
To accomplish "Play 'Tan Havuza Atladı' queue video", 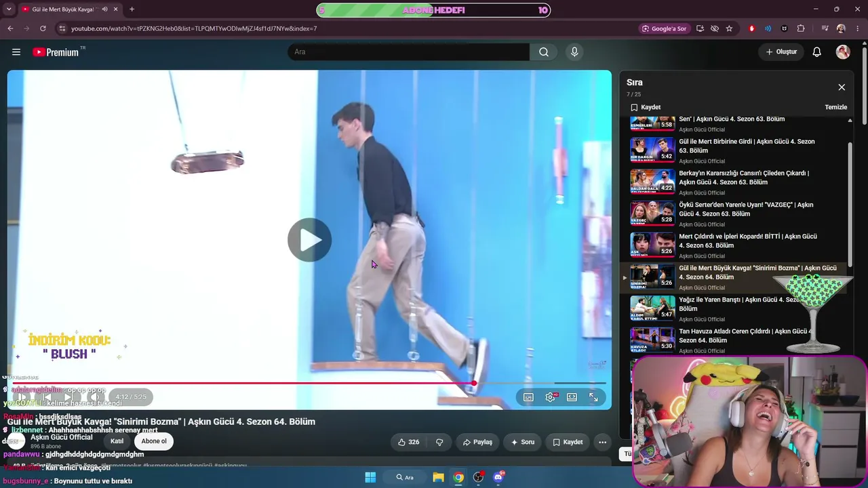I will pyautogui.click(x=736, y=340).
